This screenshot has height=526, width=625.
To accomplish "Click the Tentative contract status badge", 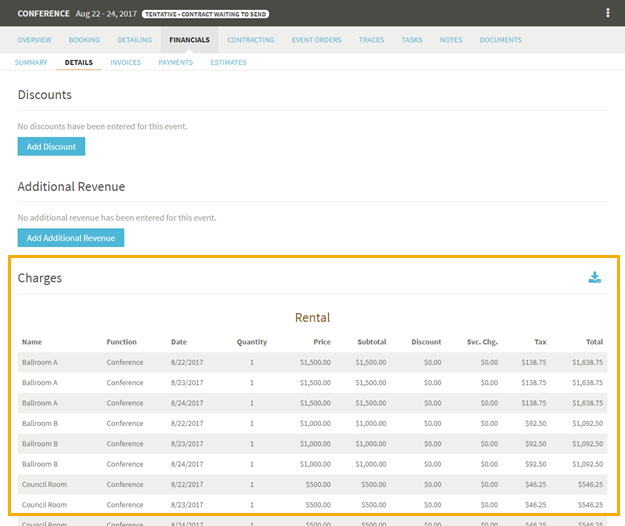I will (205, 14).
